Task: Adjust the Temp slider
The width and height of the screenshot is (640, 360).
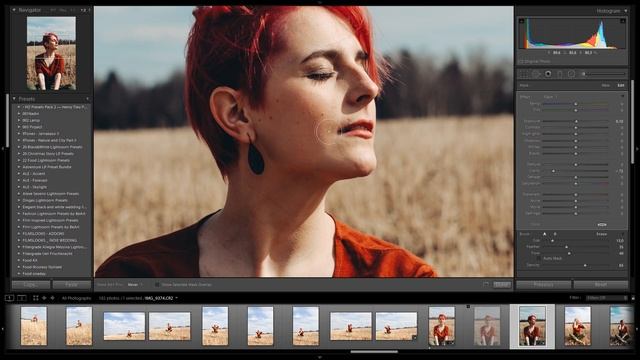Action: tap(576, 104)
